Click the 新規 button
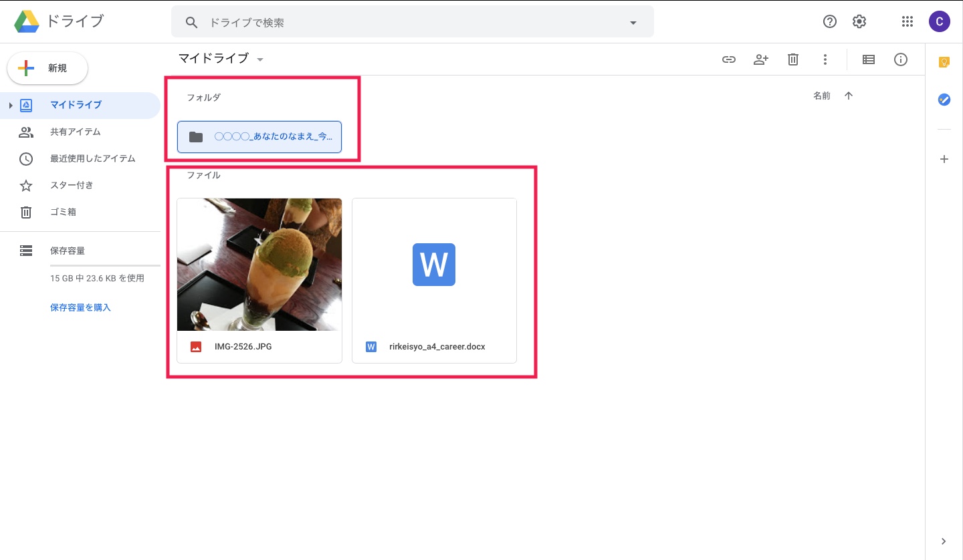The width and height of the screenshot is (963, 560). [x=47, y=68]
